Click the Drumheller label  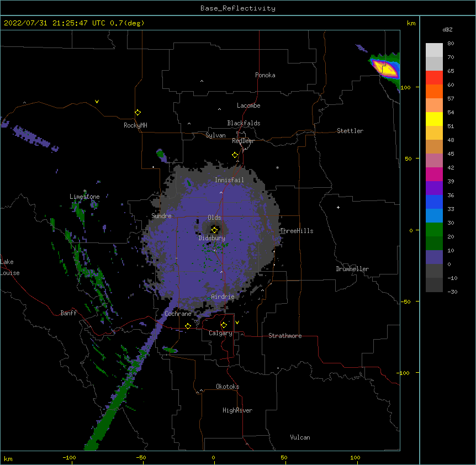(x=352, y=269)
